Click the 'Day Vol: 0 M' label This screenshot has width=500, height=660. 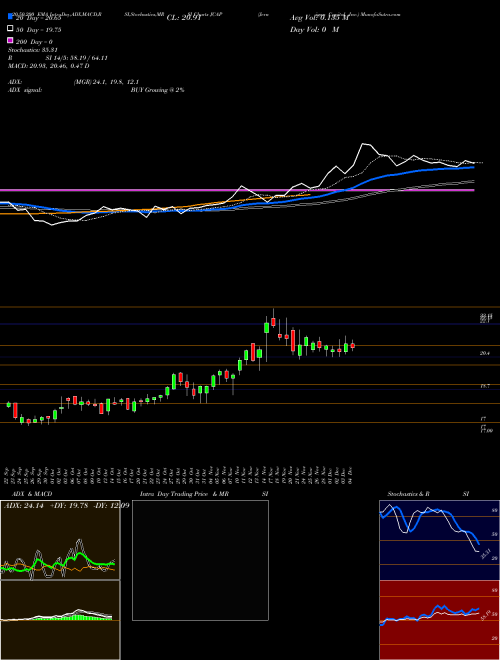[314, 29]
